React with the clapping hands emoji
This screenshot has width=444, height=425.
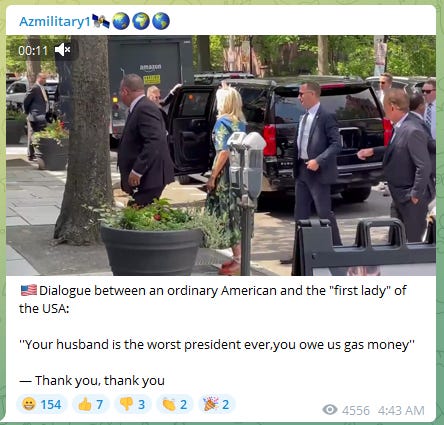click(175, 404)
